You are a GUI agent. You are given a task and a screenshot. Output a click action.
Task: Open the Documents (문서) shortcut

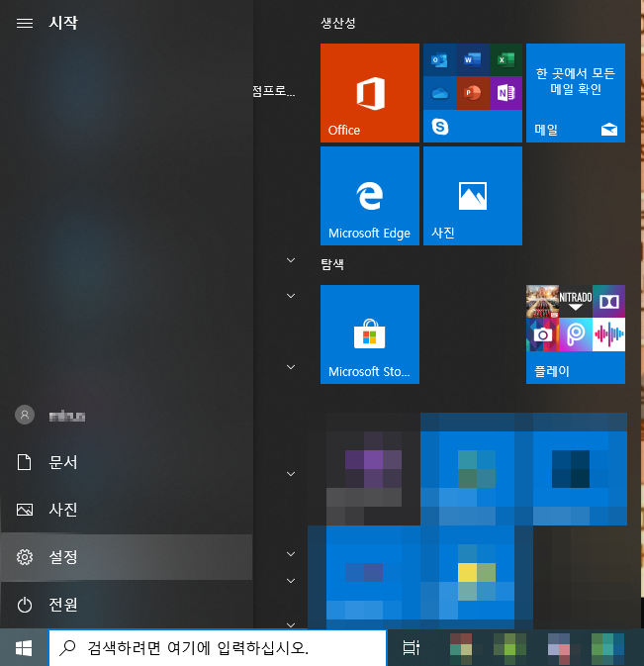click(127, 462)
